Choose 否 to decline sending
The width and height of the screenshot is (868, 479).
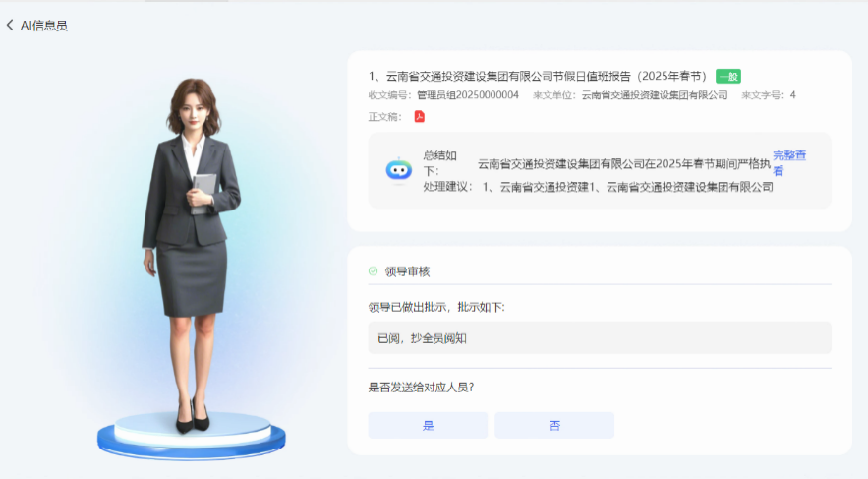(x=554, y=425)
